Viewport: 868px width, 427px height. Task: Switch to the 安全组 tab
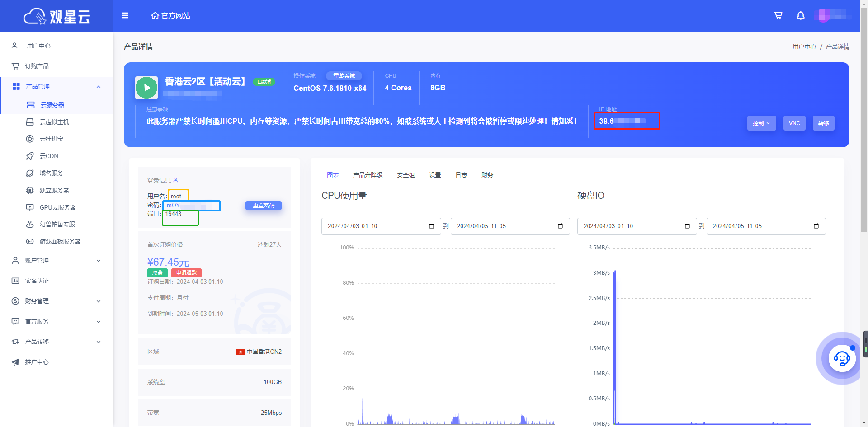406,175
